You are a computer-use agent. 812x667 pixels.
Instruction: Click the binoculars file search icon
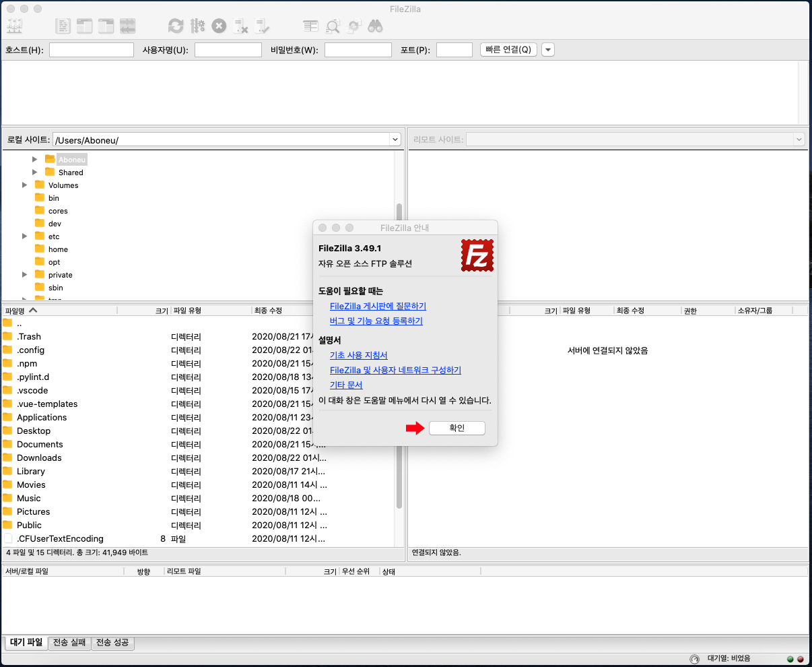(375, 26)
